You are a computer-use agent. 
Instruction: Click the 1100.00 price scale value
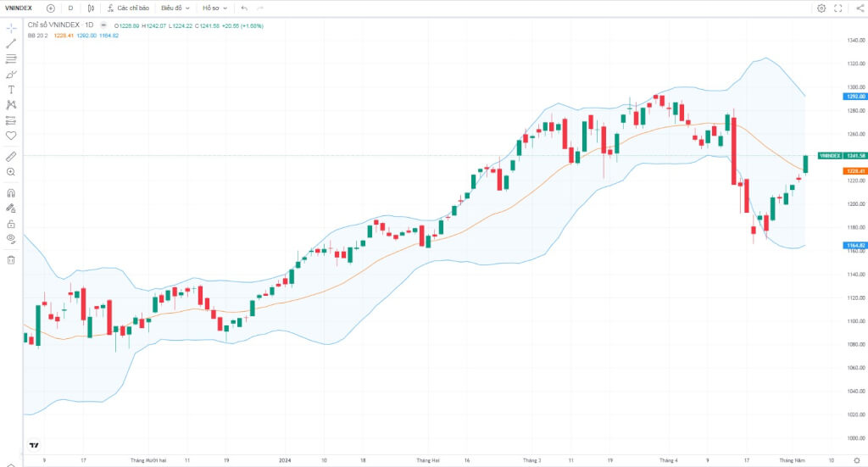point(856,321)
